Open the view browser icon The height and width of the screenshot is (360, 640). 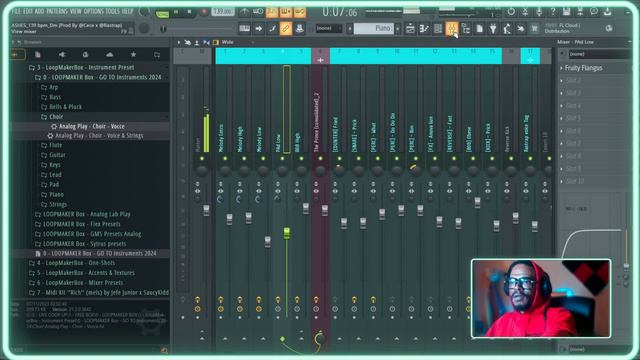tap(466, 29)
